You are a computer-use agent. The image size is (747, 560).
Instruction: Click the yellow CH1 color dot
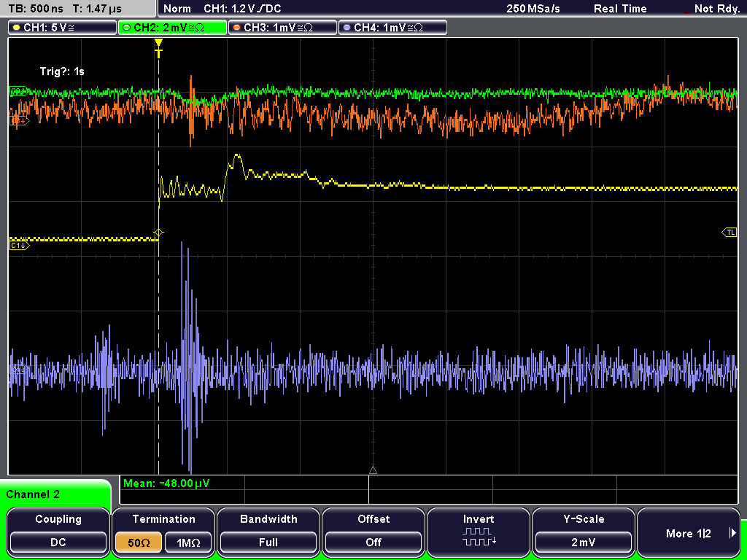(x=17, y=28)
